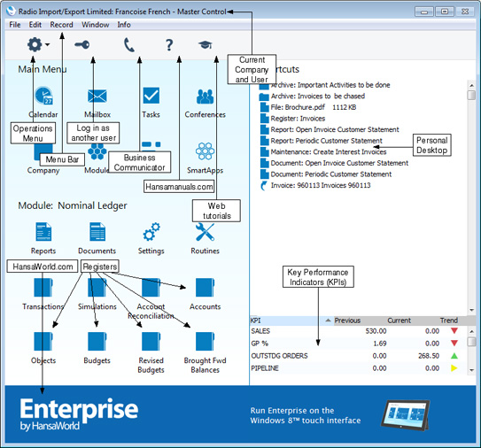Open the Routines tools icon
This screenshot has width=481, height=448.
(x=205, y=232)
